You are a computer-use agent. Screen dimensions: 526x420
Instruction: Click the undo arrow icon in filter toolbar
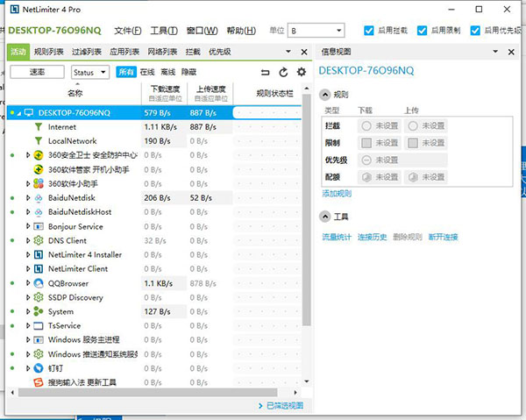pos(265,72)
